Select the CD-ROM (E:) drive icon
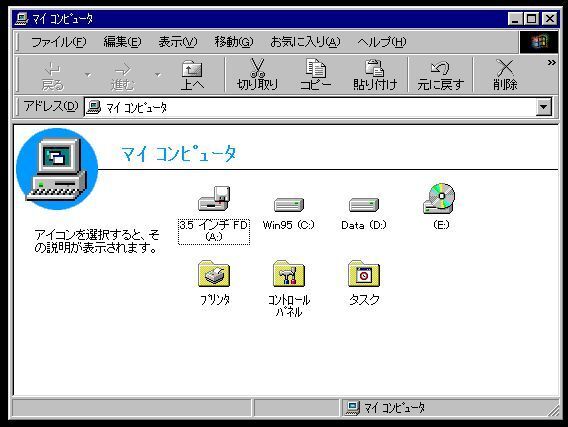568x427 pixels. click(439, 198)
